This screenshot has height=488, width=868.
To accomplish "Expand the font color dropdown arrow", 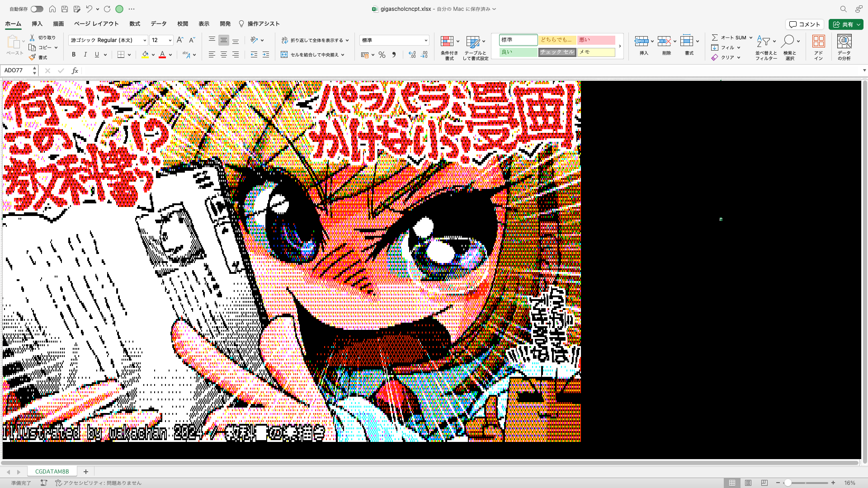I will (170, 55).
